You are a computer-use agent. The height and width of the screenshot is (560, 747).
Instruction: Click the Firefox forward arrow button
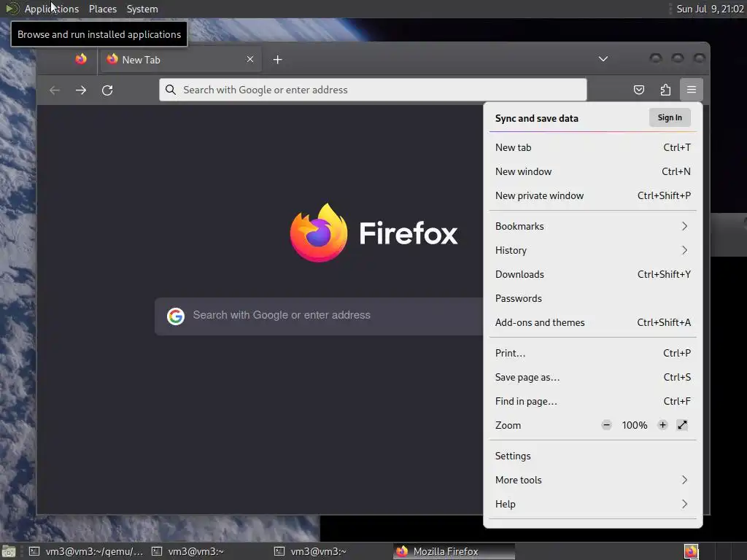pyautogui.click(x=81, y=90)
